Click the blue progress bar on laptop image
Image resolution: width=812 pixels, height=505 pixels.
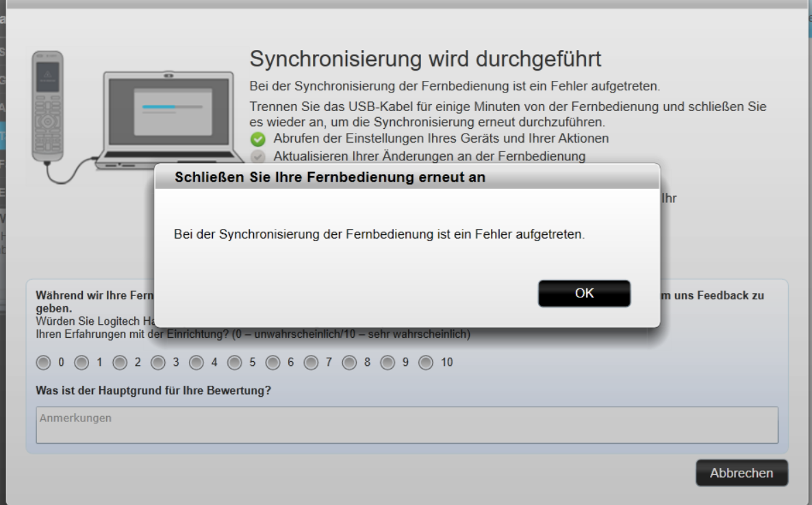pyautogui.click(x=160, y=107)
